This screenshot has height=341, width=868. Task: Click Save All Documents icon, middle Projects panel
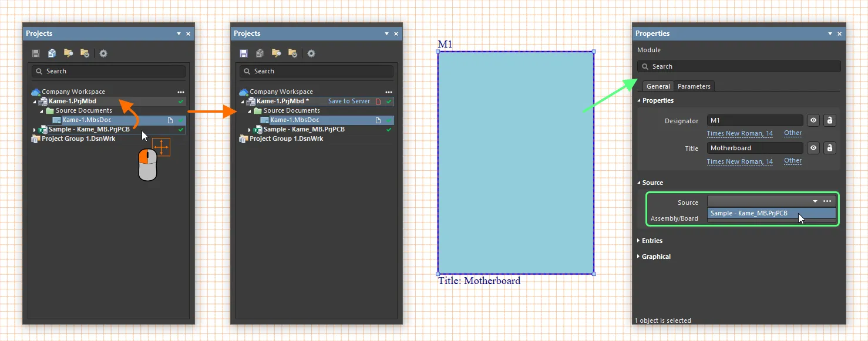coord(260,53)
